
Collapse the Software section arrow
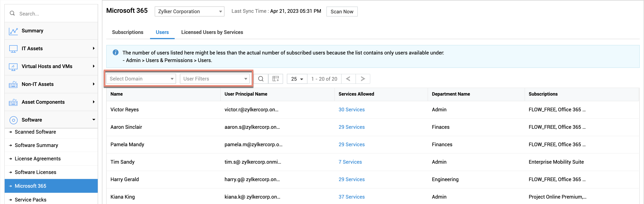click(94, 120)
